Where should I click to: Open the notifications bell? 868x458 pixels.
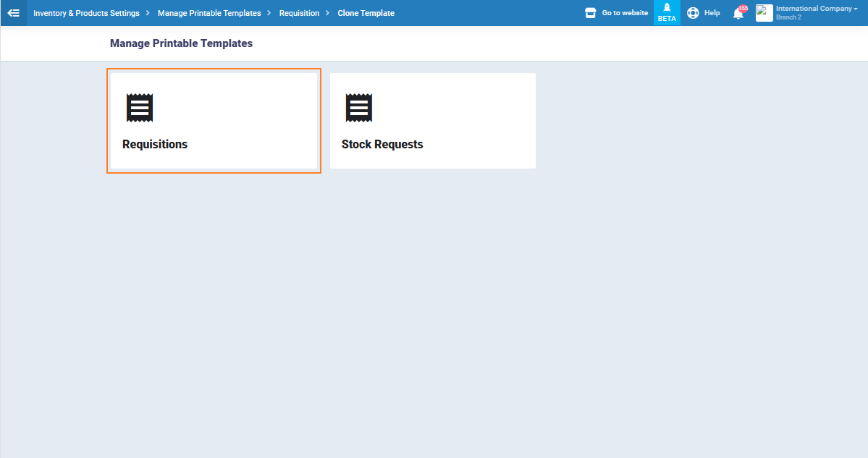738,14
